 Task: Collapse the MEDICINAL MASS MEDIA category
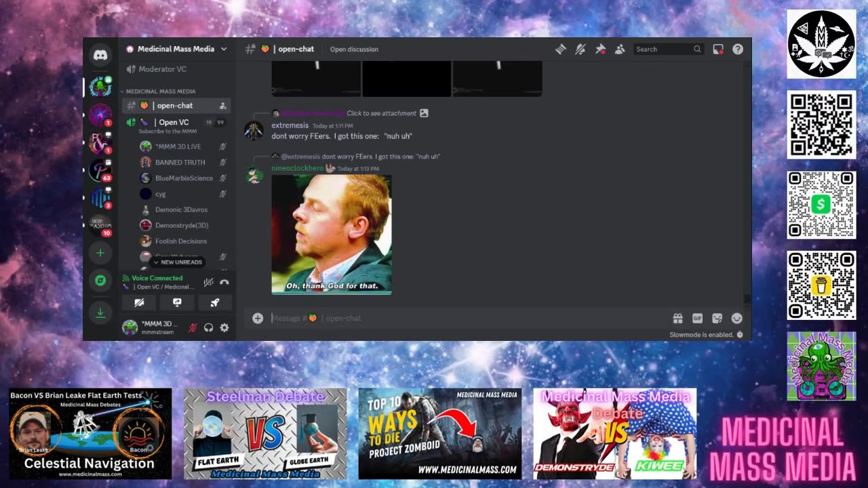pyautogui.click(x=160, y=91)
